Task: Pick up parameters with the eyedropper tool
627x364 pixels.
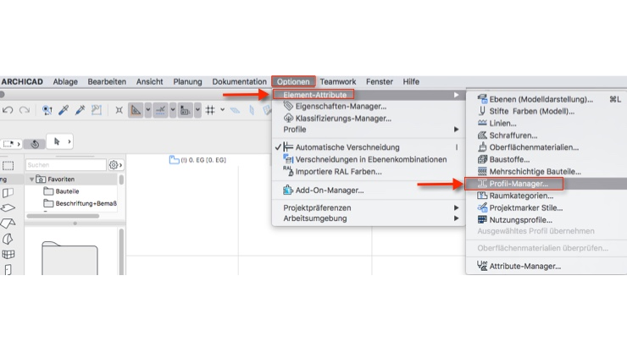Action: click(64, 110)
